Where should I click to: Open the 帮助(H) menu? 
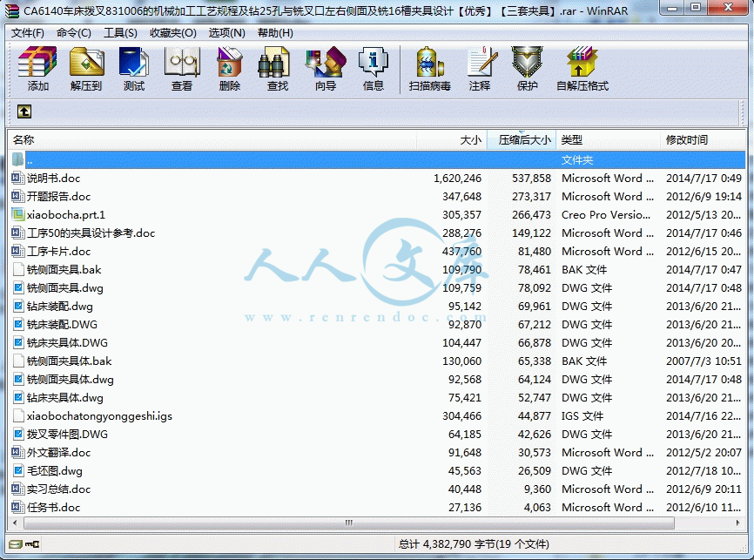coord(275,33)
